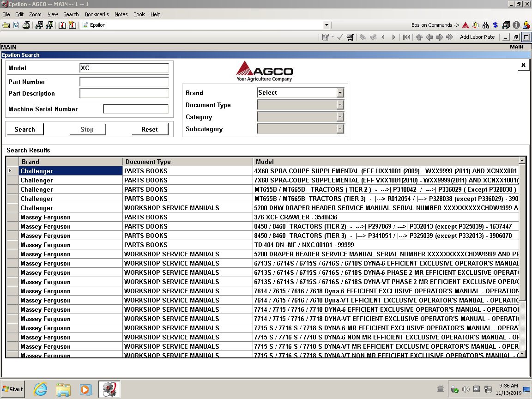Open the File menu
The width and height of the screenshot is (532, 399).
(6, 14)
